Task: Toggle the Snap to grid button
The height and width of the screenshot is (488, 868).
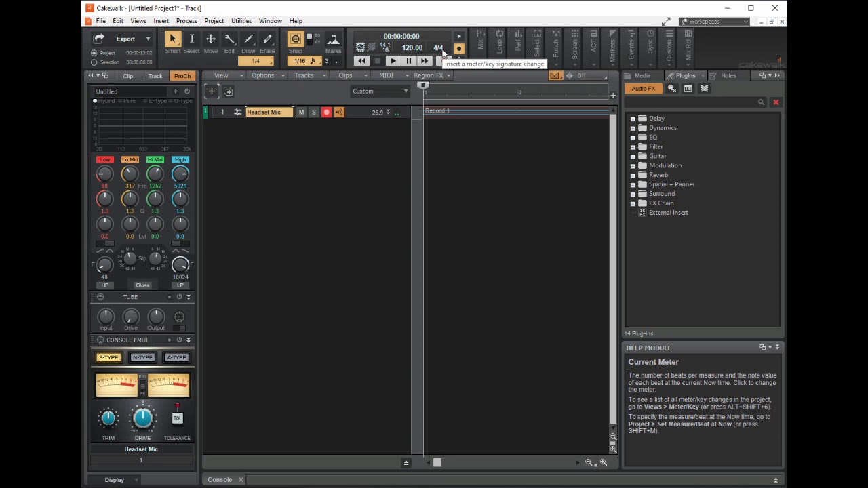Action: pyautogui.click(x=296, y=39)
